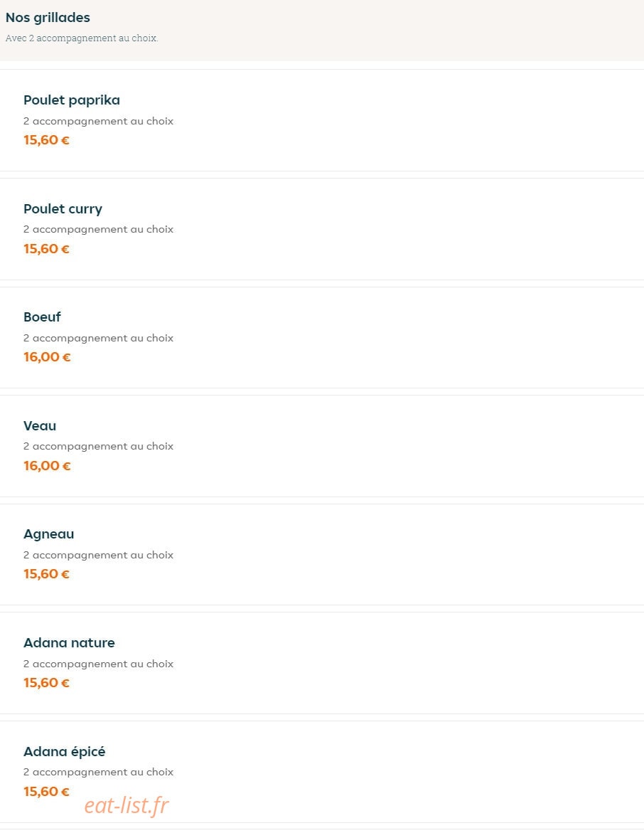
Task: Choose the Boeuf grillade item
Action: [x=42, y=317]
